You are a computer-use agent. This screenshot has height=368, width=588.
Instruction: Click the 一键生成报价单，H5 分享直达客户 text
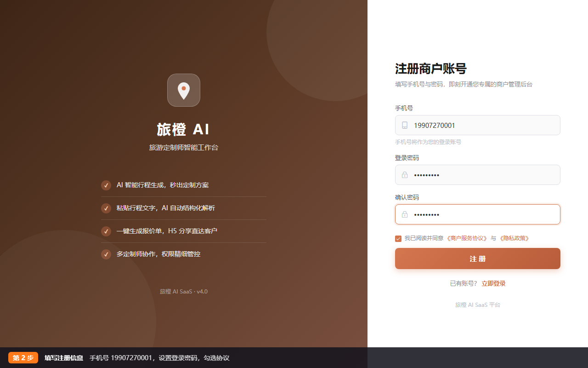pos(167,231)
